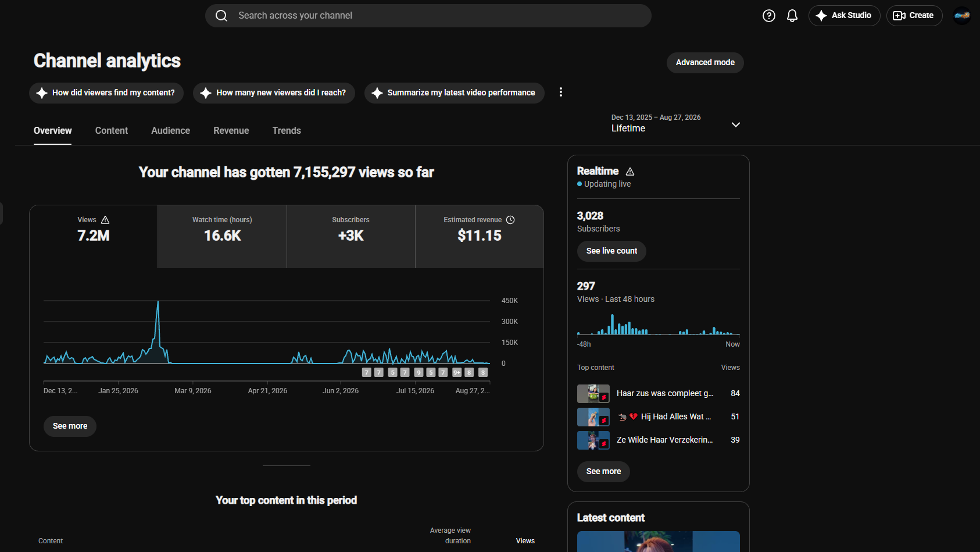Click the '8' video marker on timeline
Image resolution: width=980 pixels, height=552 pixels.
469,372
